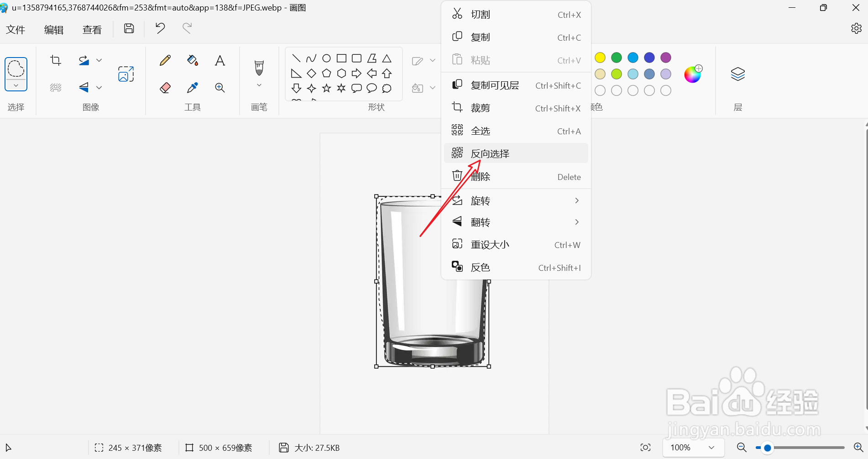Pick the purple color swatch
868x459 pixels.
[666, 58]
